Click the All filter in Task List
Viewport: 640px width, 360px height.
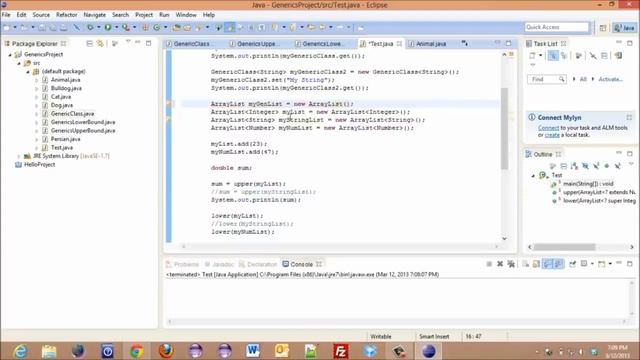583,79
